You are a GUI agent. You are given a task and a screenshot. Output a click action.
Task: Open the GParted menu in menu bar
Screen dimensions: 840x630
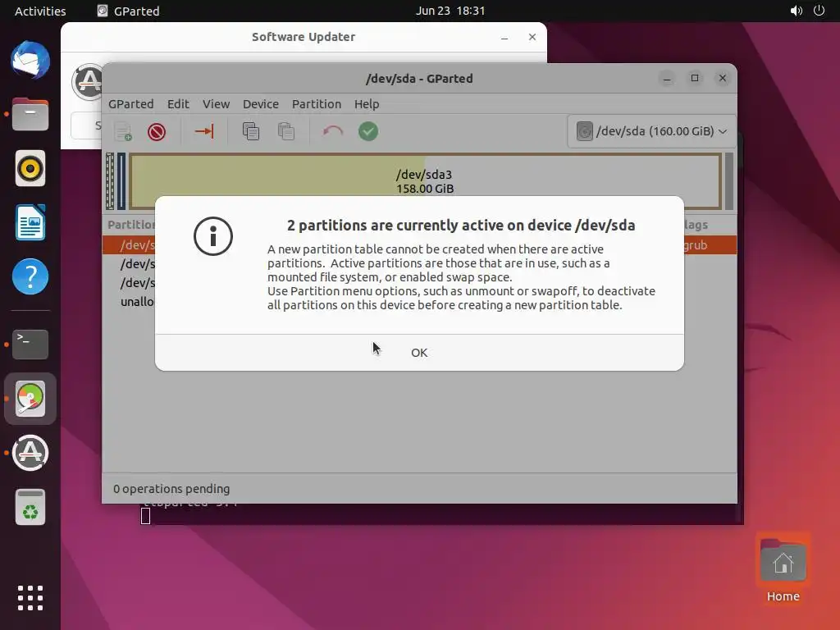(130, 104)
